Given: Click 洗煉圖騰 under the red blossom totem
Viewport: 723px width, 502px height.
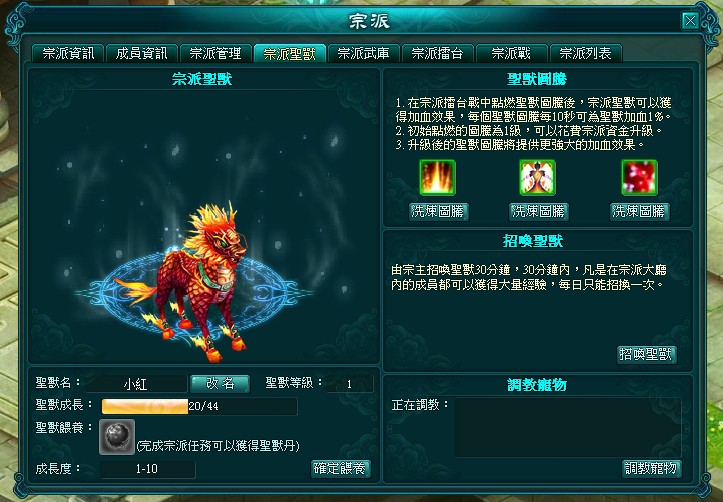Looking at the screenshot, I should [x=640, y=212].
